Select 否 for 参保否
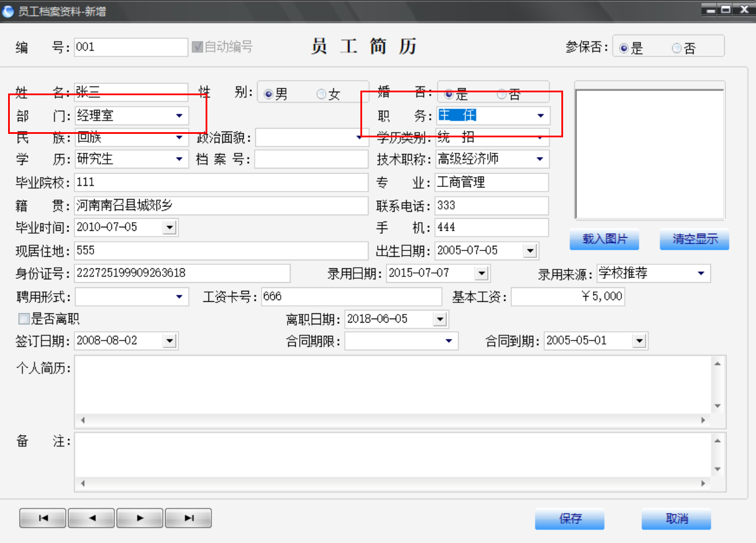 [677, 48]
